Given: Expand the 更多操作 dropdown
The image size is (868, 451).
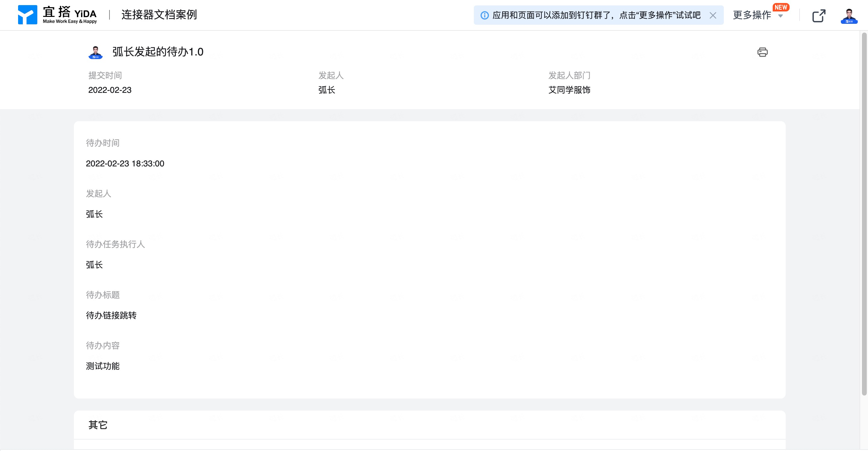Looking at the screenshot, I should pos(758,15).
